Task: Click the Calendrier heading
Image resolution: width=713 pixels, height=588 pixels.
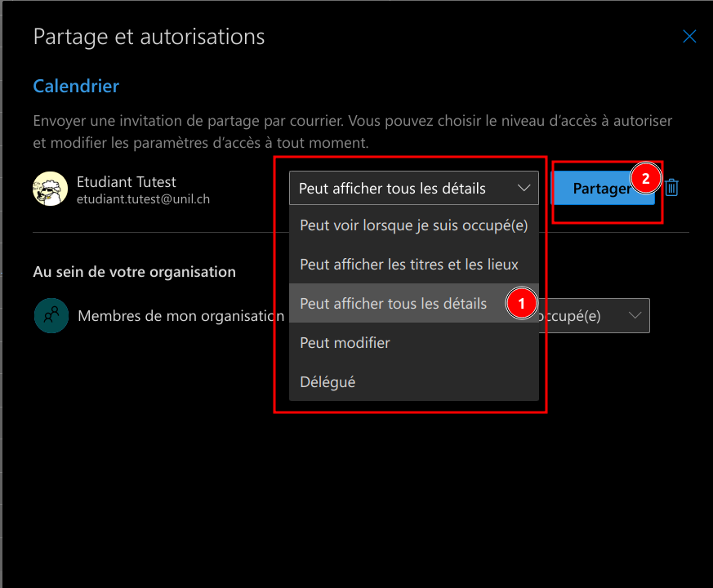Action: click(76, 86)
